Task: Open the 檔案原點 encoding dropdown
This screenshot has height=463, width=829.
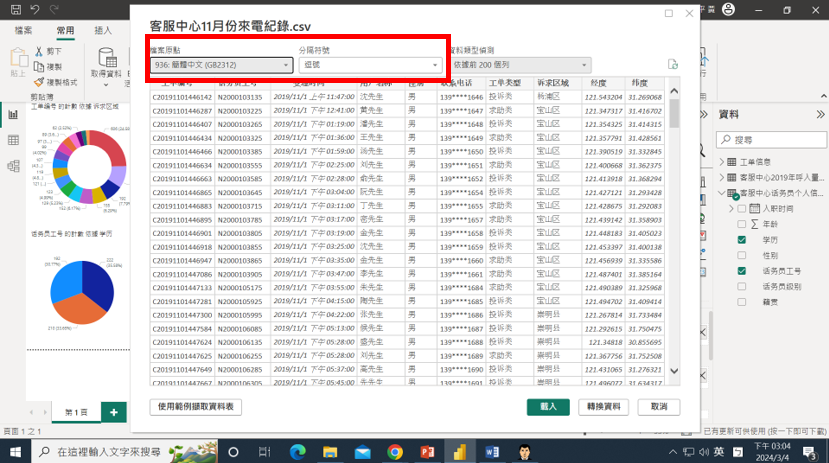Action: coord(220,65)
